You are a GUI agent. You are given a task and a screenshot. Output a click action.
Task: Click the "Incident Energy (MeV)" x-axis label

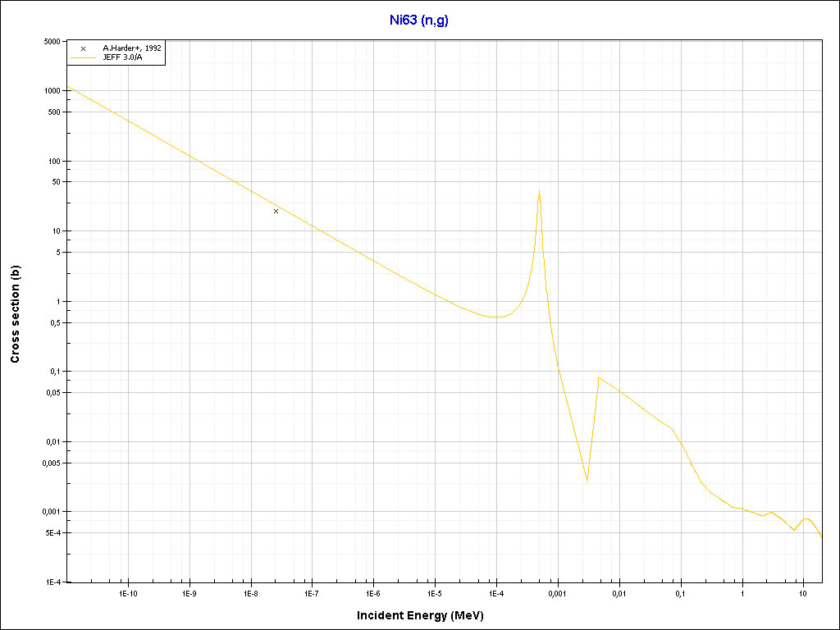tap(426, 615)
